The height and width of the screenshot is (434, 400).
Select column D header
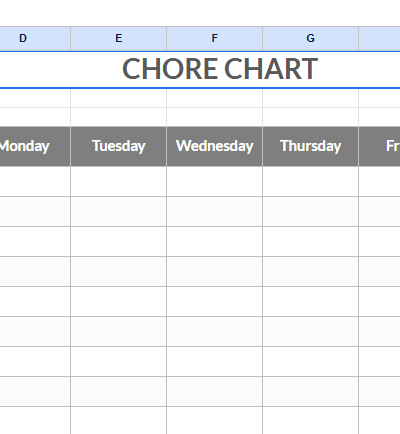pos(35,39)
